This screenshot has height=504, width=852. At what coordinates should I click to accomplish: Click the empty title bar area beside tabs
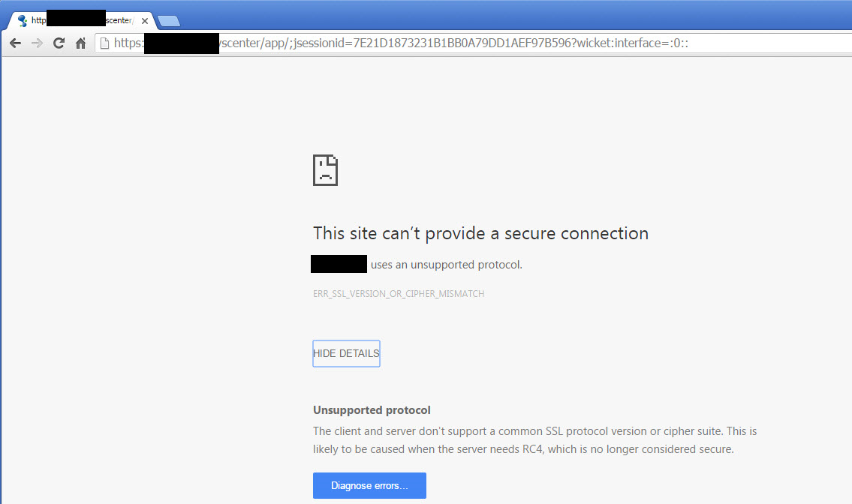click(x=516, y=15)
